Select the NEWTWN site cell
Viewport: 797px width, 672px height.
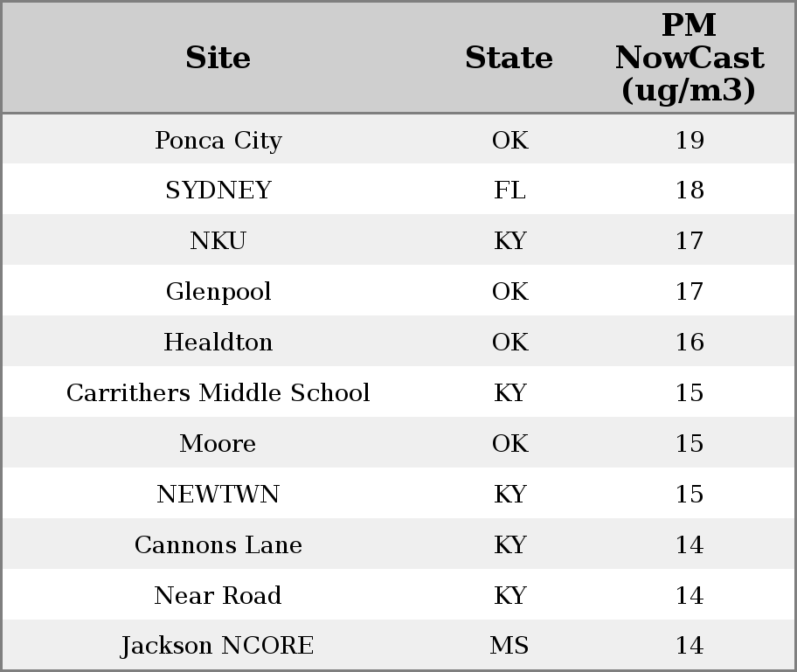[x=218, y=495]
